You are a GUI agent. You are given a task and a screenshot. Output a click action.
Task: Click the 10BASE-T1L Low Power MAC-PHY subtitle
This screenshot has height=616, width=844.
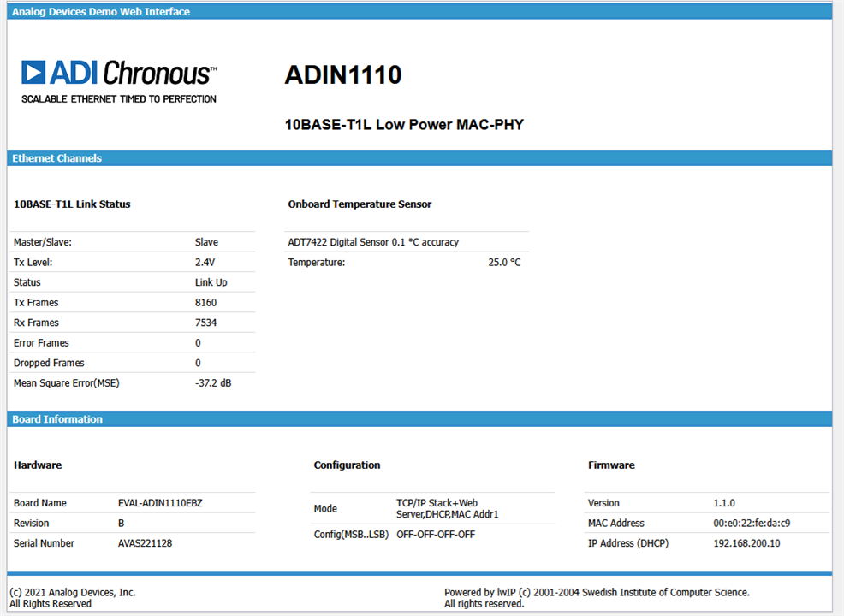(x=404, y=125)
